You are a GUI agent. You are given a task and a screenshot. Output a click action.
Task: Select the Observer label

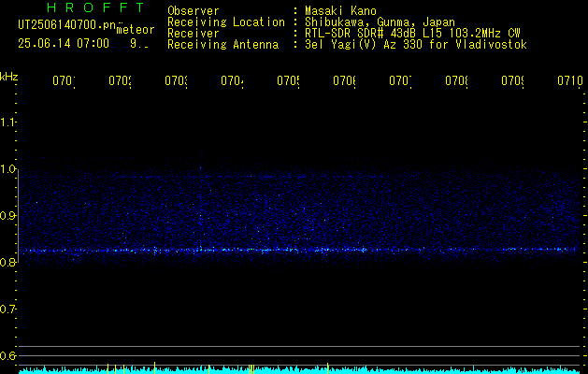[194, 11]
